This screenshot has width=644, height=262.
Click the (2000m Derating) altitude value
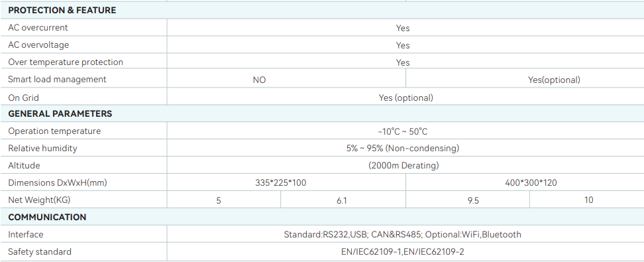click(403, 166)
